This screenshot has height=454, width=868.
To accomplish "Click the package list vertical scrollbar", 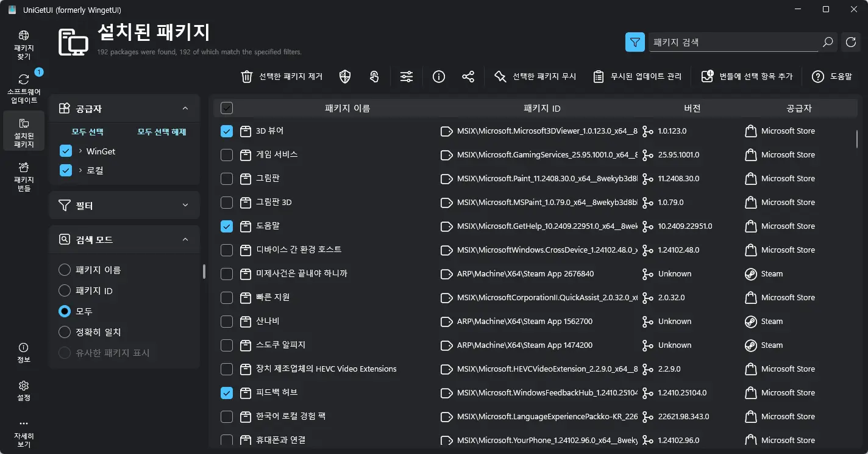I will coord(857,139).
